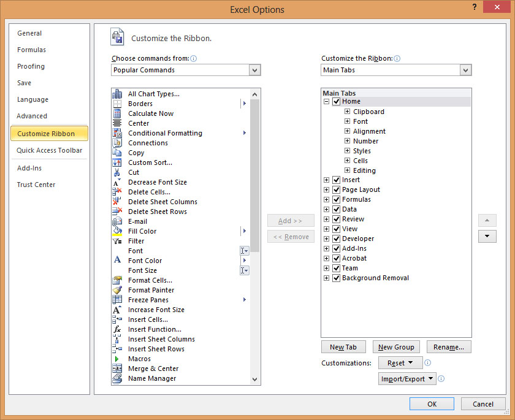Click the Insert Function fx icon
The width and height of the screenshot is (515, 420).
click(x=117, y=329)
